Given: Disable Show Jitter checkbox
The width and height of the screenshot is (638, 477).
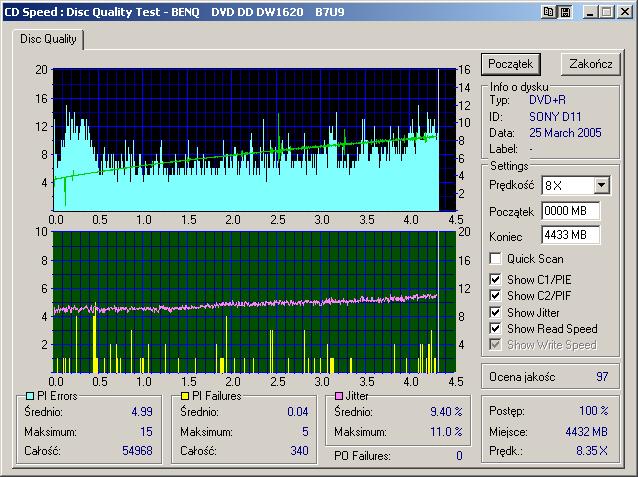Looking at the screenshot, I should tap(495, 312).
